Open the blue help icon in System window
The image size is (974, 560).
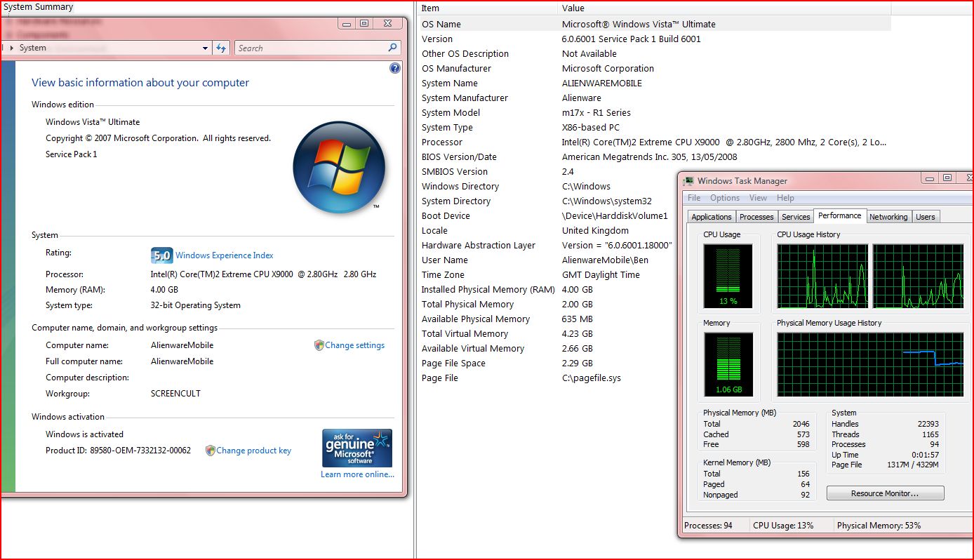click(395, 68)
